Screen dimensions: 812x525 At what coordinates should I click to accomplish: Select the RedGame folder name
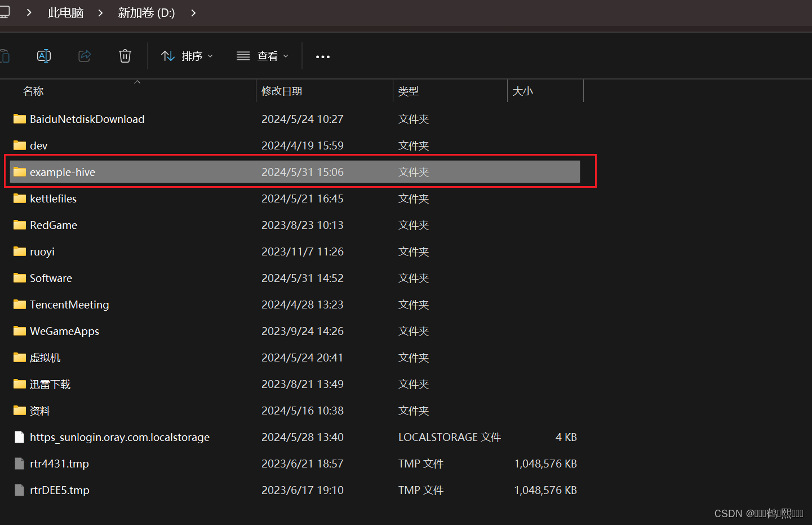(x=54, y=225)
